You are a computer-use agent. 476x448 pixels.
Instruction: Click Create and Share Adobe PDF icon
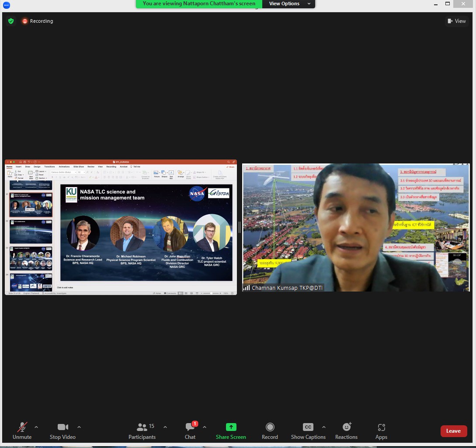220,174
